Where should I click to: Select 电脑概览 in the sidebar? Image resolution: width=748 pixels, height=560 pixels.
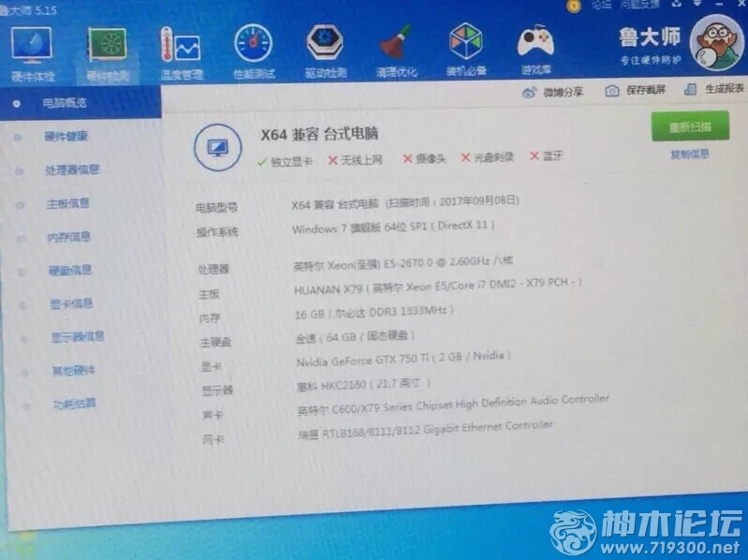pyautogui.click(x=81, y=103)
